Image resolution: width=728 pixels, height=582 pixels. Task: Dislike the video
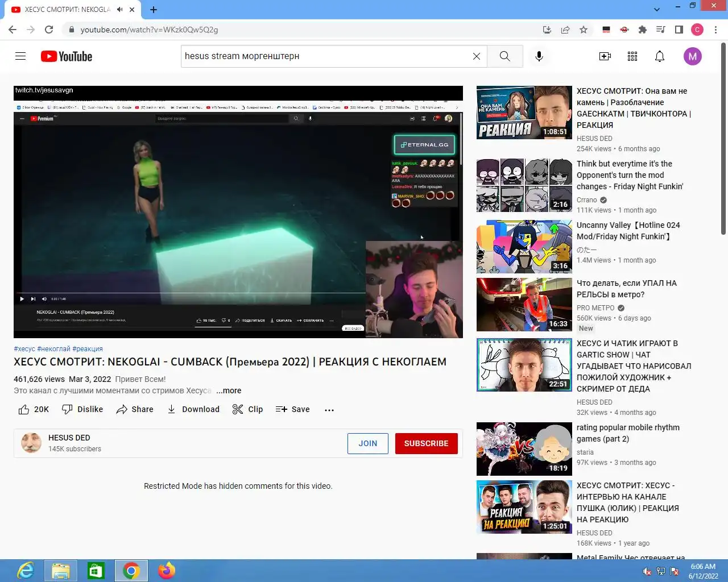[x=82, y=409]
